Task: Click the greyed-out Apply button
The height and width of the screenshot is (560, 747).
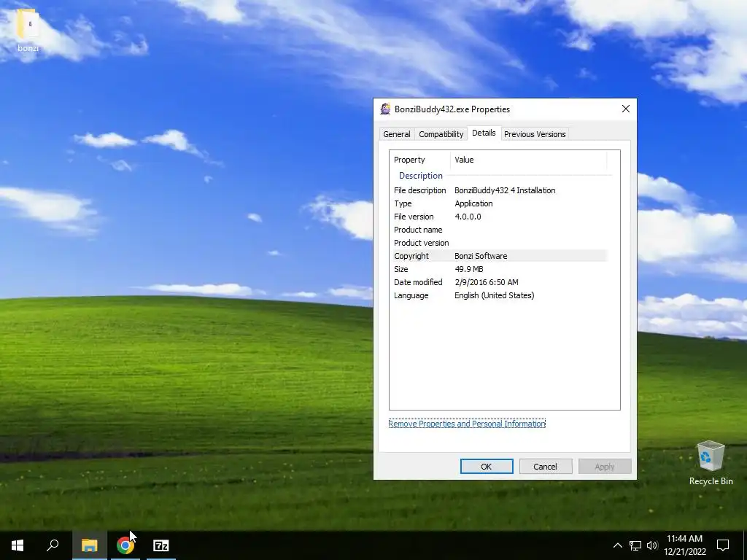Action: click(605, 467)
